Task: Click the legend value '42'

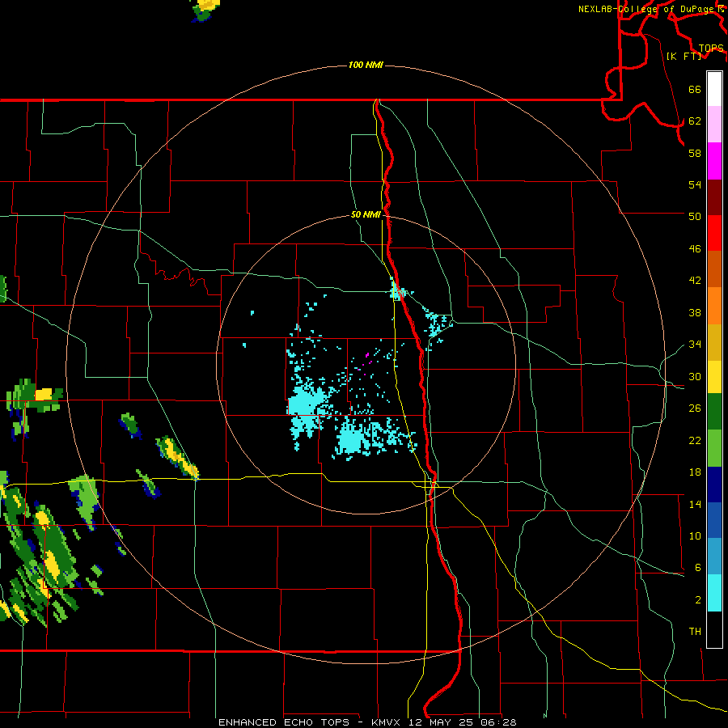Action: click(x=695, y=281)
